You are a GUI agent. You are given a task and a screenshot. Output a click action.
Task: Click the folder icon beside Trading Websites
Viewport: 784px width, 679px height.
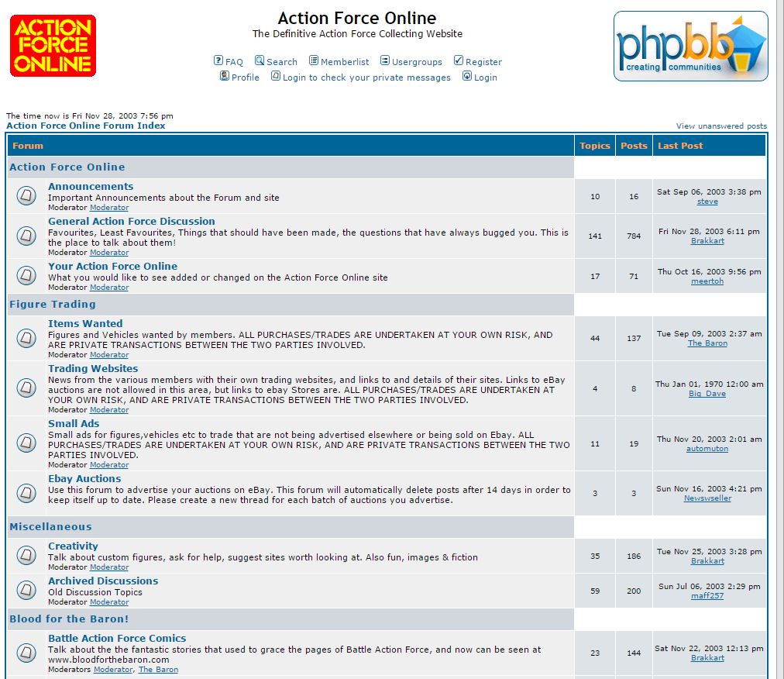tap(26, 388)
